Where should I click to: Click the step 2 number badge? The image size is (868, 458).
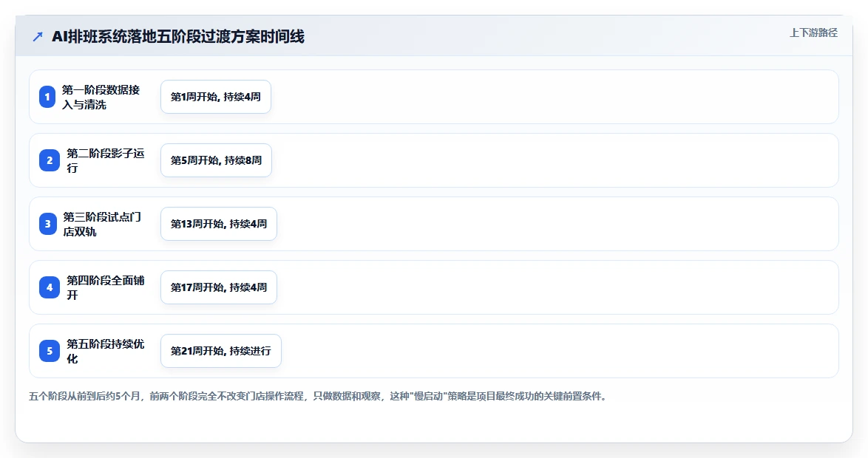click(x=50, y=160)
